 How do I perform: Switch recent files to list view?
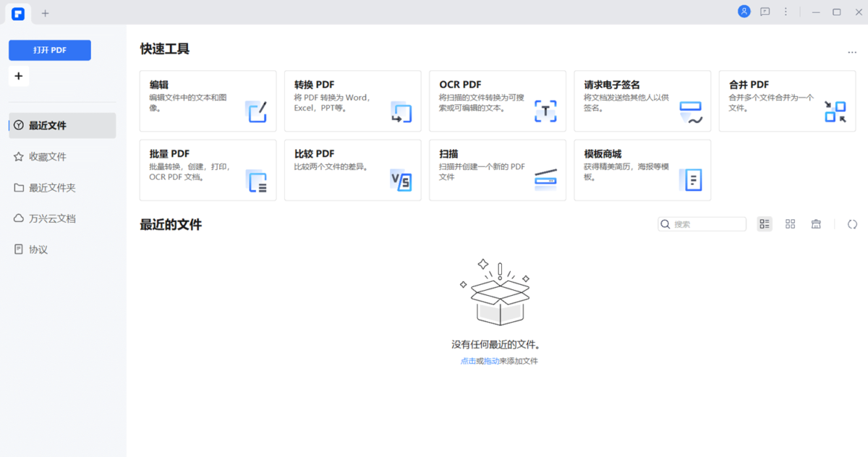coord(765,223)
